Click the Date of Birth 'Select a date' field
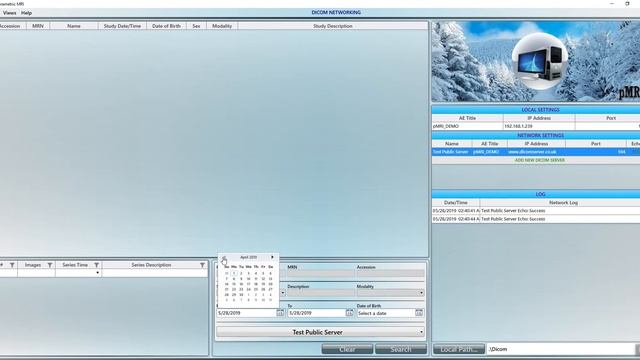The width and height of the screenshot is (640, 360). point(386,313)
